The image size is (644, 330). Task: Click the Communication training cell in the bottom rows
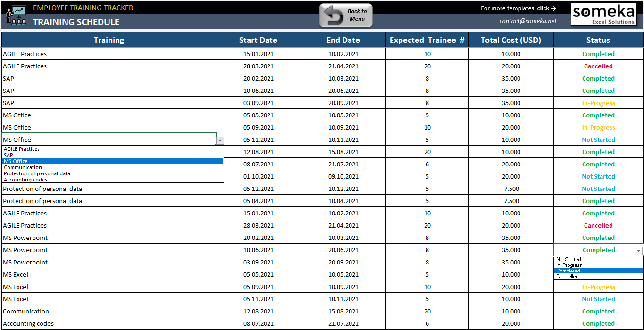click(x=109, y=311)
